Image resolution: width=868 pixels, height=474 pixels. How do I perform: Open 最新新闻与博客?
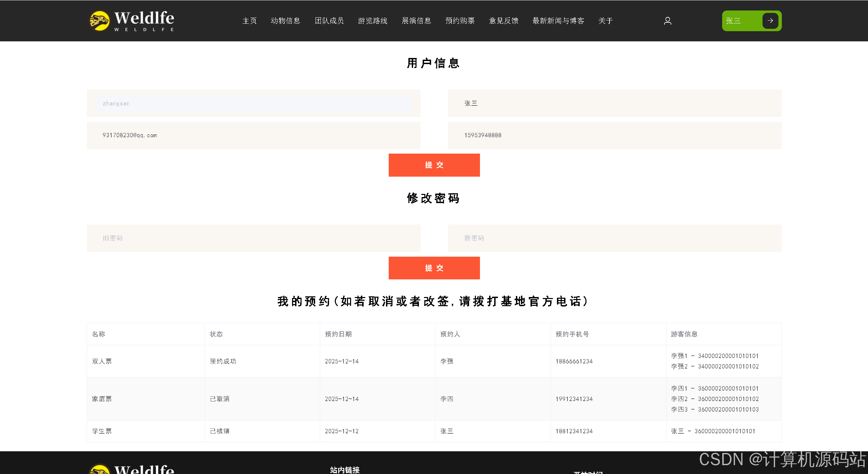pyautogui.click(x=558, y=21)
